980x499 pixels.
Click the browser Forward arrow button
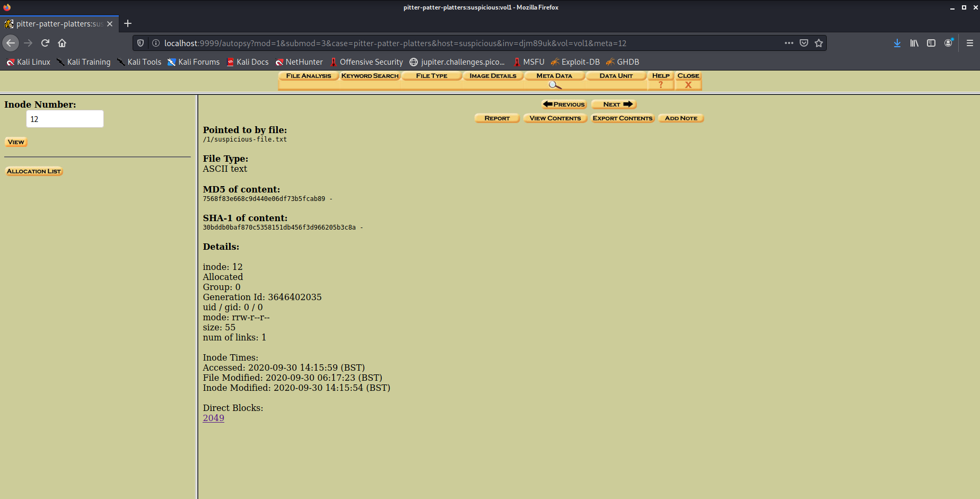[28, 43]
